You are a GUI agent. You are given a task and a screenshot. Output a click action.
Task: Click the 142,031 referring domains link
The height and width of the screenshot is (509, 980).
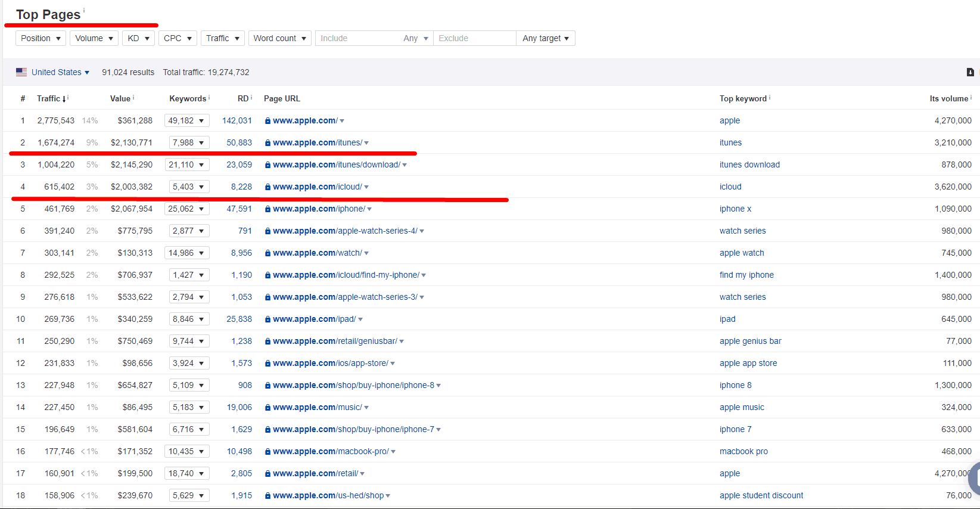237,120
